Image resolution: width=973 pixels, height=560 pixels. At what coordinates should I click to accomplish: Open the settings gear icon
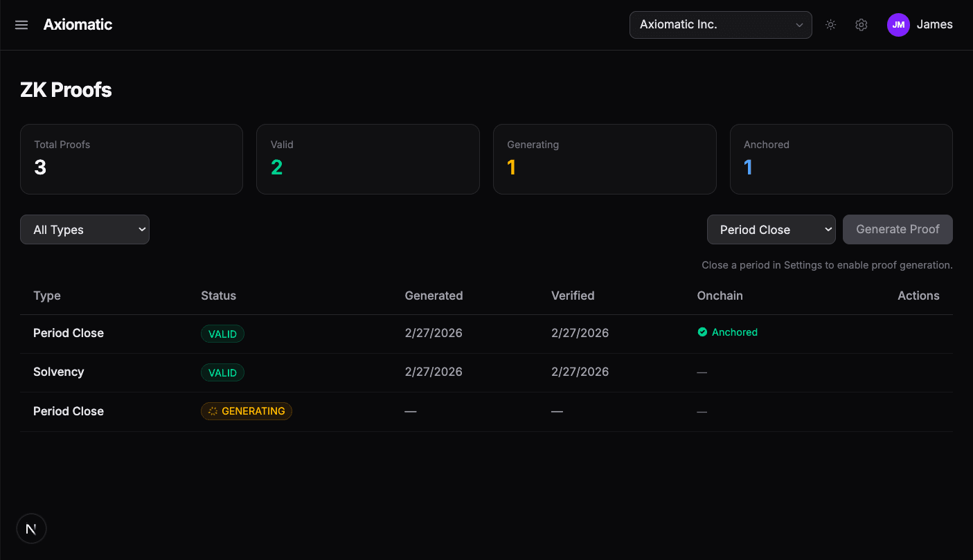coord(861,24)
